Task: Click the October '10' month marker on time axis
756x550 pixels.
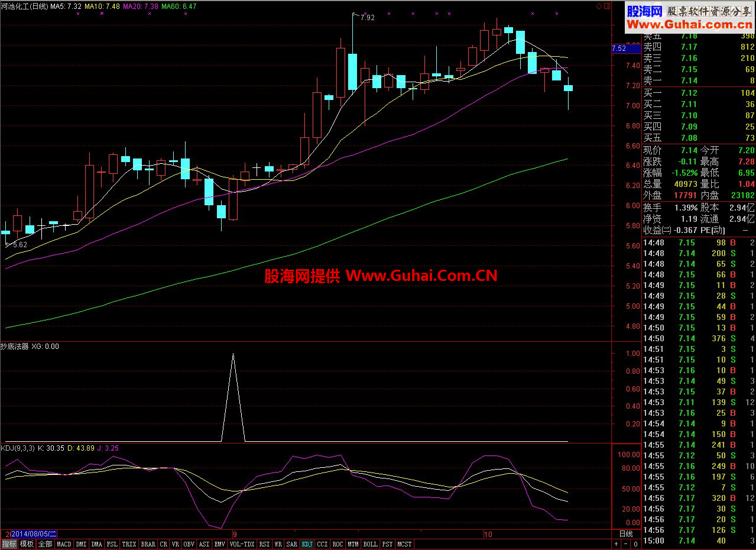Action: [x=488, y=533]
